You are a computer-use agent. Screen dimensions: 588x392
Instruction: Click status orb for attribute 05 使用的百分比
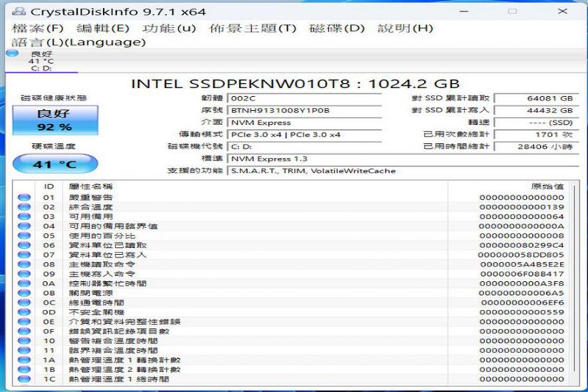[x=24, y=236]
